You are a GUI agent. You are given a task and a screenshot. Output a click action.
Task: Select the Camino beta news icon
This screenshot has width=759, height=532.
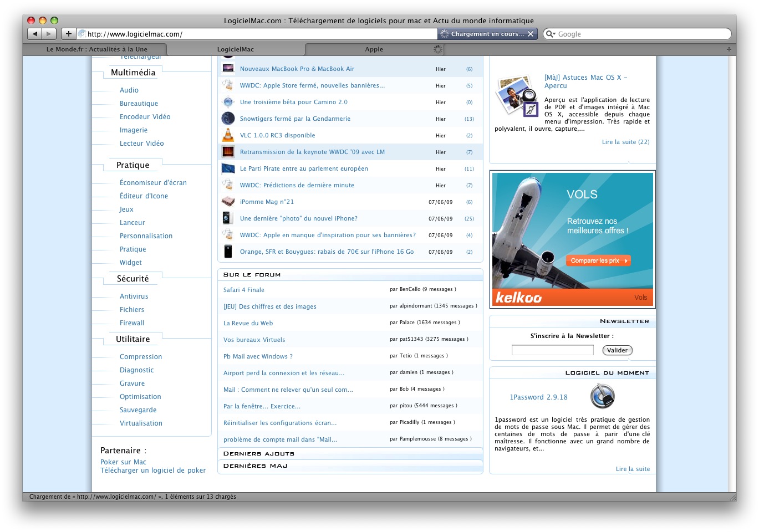point(228,102)
